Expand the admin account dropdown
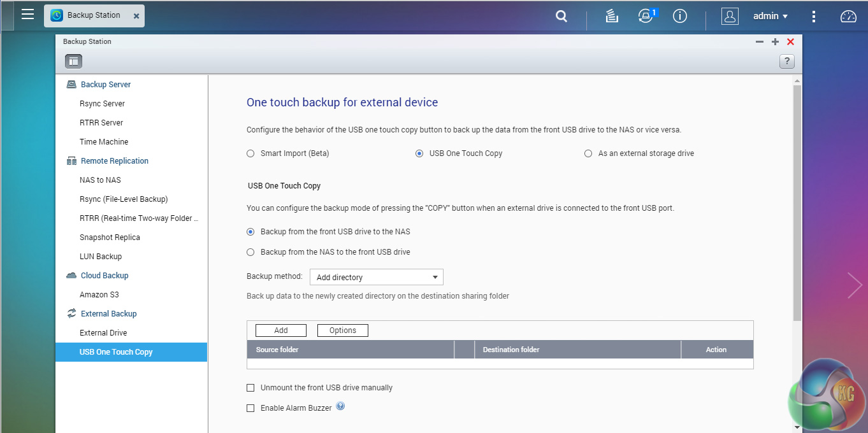 coord(770,17)
